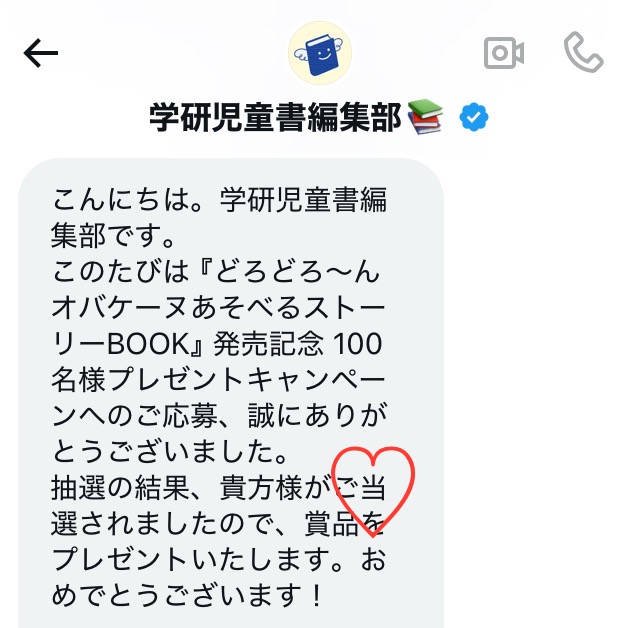
Task: Start a video call with 学研児童書編集部
Action: (504, 53)
